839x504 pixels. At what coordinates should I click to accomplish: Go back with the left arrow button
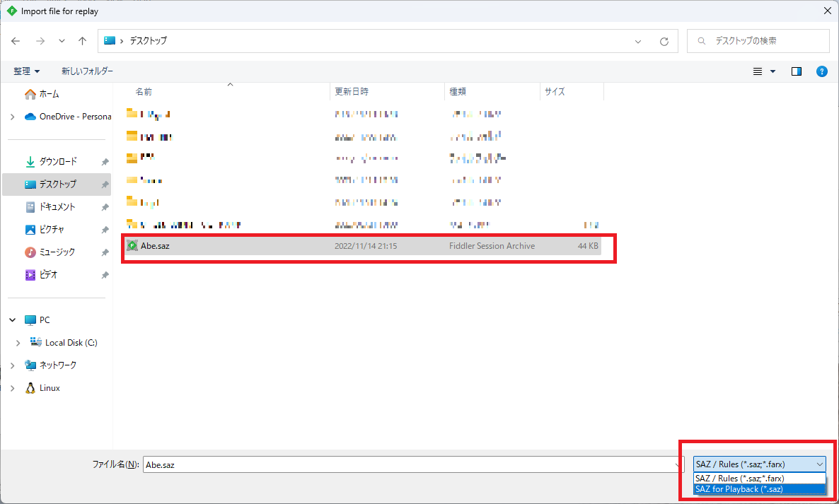pyautogui.click(x=16, y=41)
